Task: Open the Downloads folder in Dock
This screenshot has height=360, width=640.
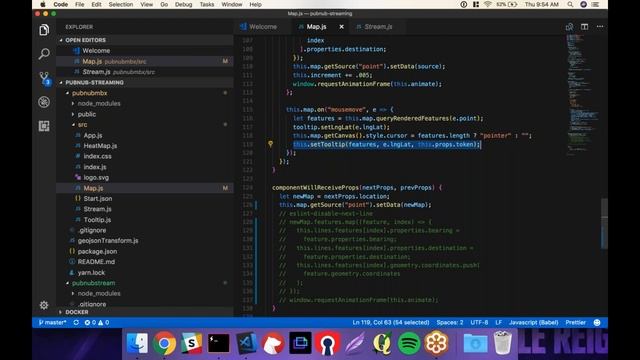Action: 475,343
